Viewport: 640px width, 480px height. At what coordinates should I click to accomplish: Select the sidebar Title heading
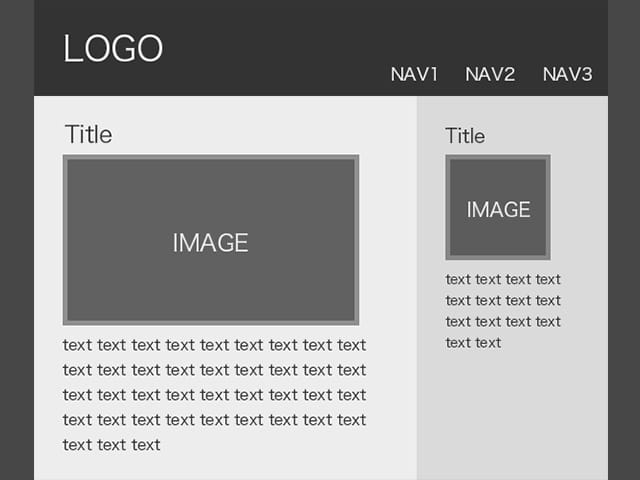click(x=465, y=136)
